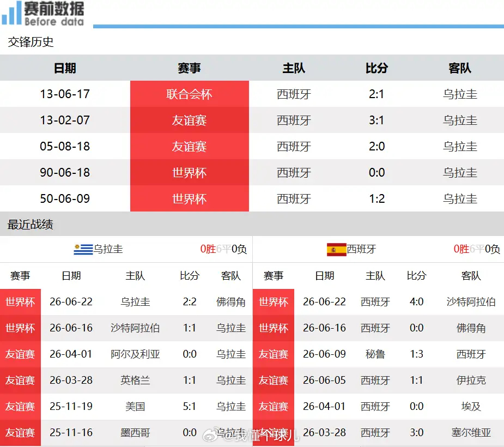Click 阿尔及利亚 in Uruguay's recent results
Image resolution: width=504 pixels, height=447 pixels.
tap(135, 354)
